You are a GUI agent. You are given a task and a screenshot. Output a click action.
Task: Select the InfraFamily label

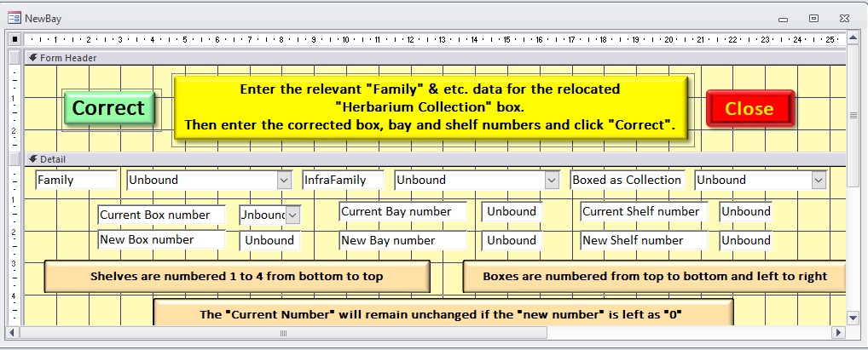click(x=344, y=181)
